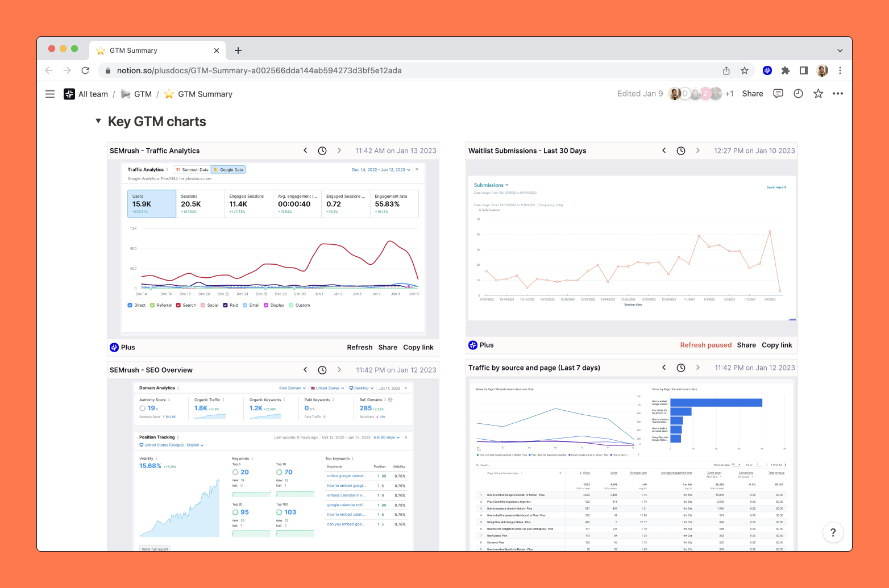Screen dimensions: 889x588
Task: Show previous snapshot of SEMrush Traffic Analytics
Action: 305,151
